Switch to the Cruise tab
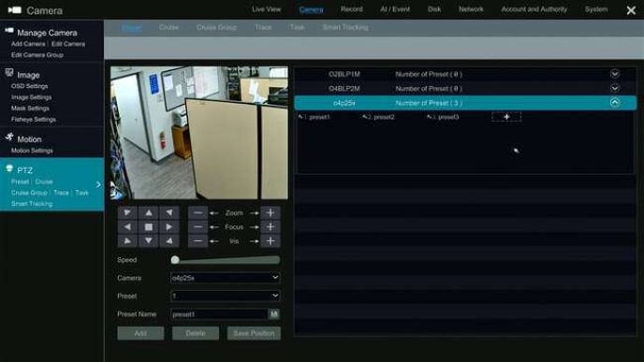The image size is (644, 362). pyautogui.click(x=168, y=27)
